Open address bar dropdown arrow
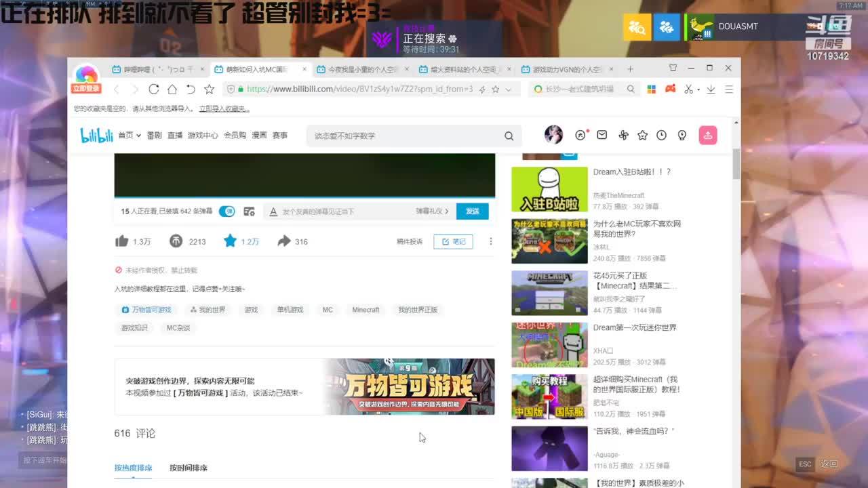 coord(509,89)
